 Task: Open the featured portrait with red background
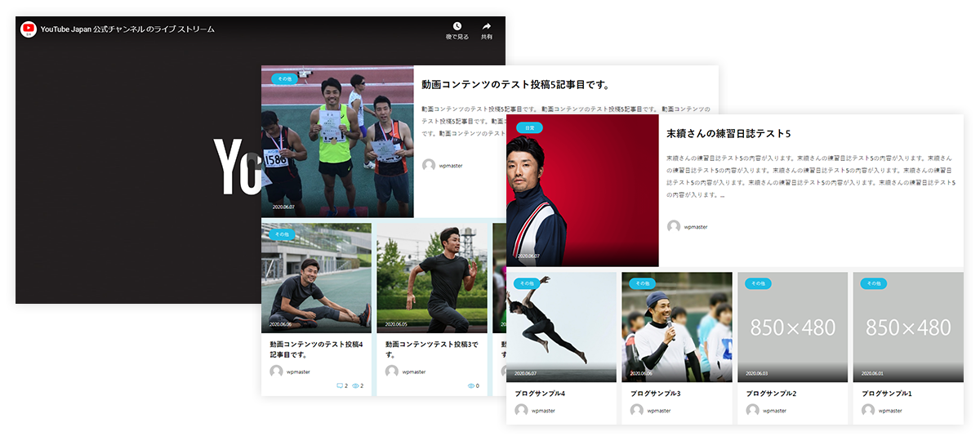582,190
